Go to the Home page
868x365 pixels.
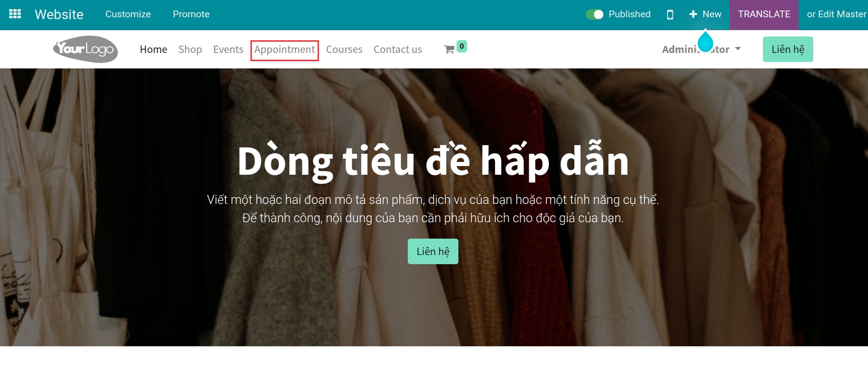[153, 49]
